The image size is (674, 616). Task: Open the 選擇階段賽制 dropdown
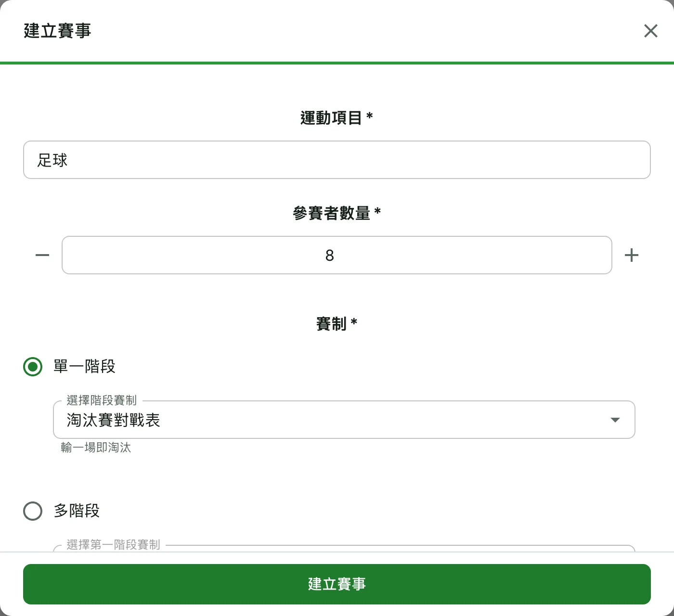click(344, 420)
